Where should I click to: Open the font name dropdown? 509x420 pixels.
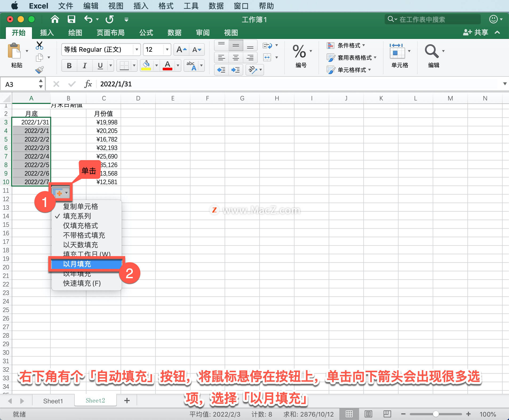click(x=137, y=50)
